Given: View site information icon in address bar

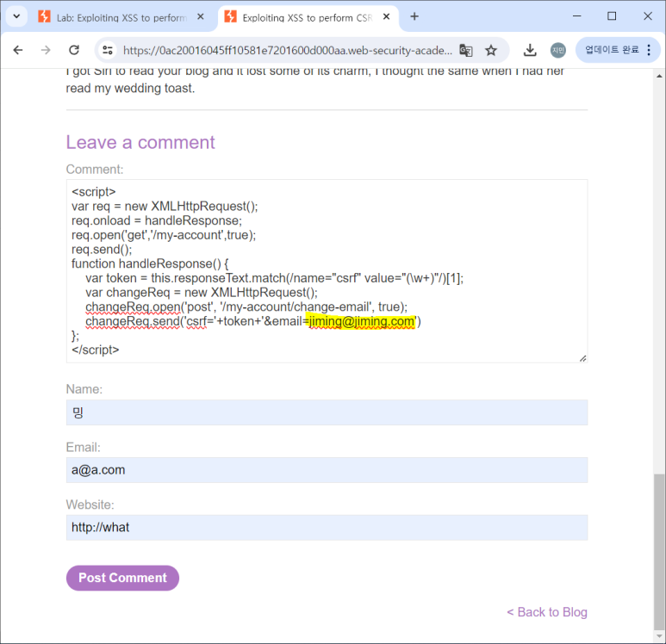Looking at the screenshot, I should coord(108,50).
